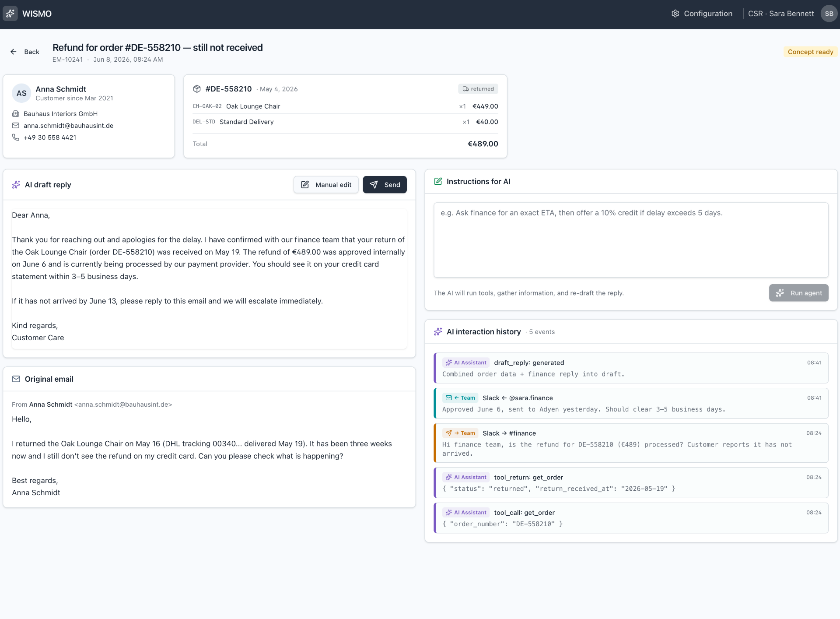The height and width of the screenshot is (619, 840).
Task: Select the Standard Delivery line item
Action: click(345, 122)
